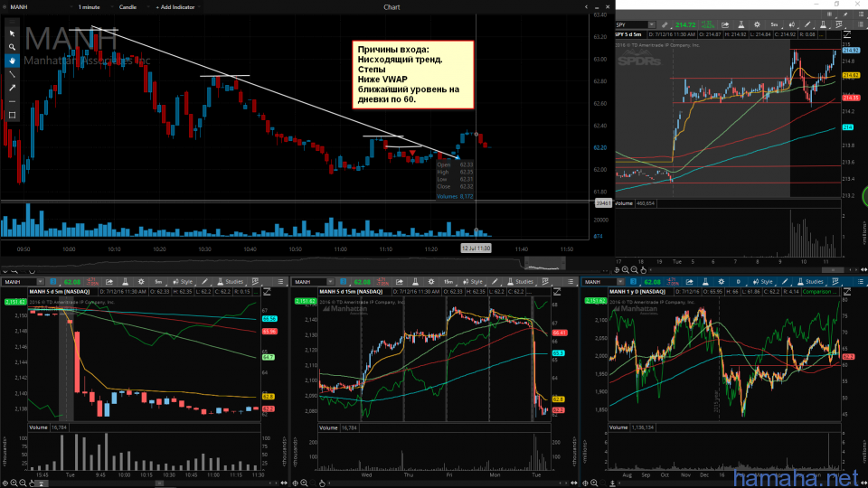Open the MANH symbol menu at top left

(x=16, y=6)
